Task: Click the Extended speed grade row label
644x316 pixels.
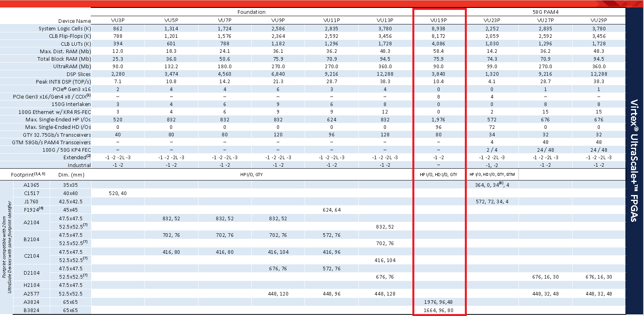Action: pos(77,157)
